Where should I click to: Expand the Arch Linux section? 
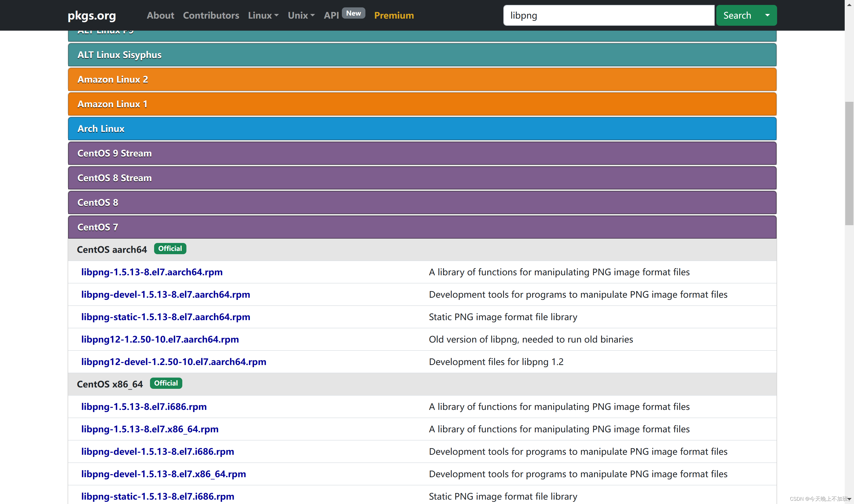(x=422, y=129)
